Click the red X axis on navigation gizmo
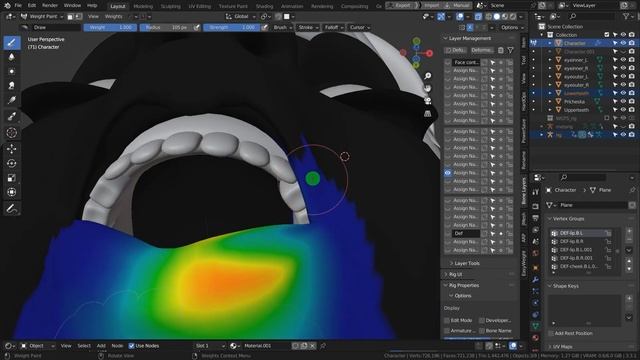This screenshot has width=640, height=360. (x=429, y=53)
